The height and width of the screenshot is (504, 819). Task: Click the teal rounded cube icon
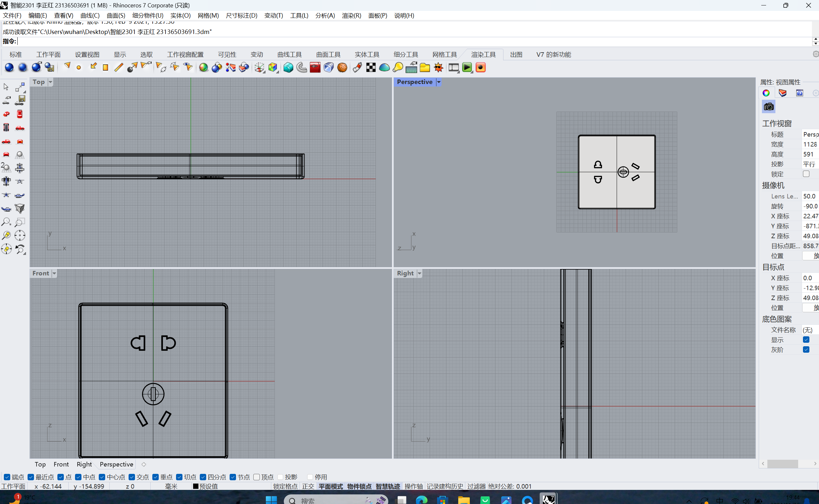tap(288, 68)
